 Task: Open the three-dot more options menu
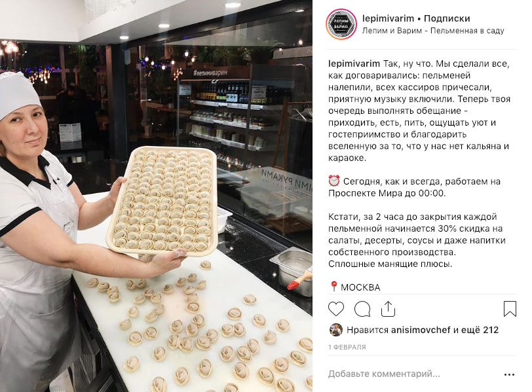pyautogui.click(x=509, y=374)
